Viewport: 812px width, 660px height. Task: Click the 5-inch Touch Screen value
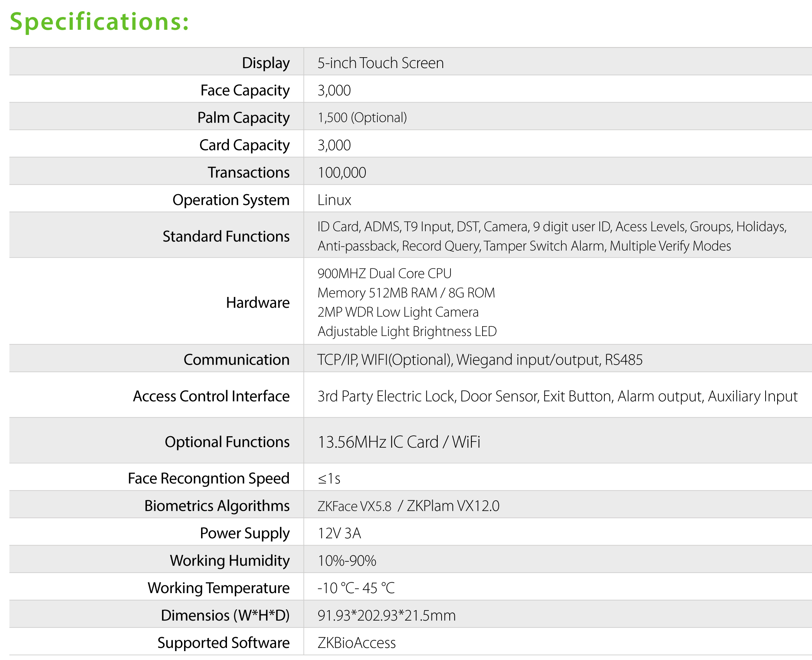click(x=380, y=63)
